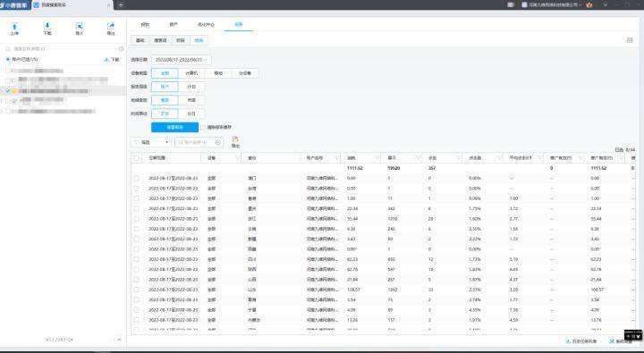The image size is (644, 353).
Task: Tick the checkbox for the 重庆 row
Action: 136,209
